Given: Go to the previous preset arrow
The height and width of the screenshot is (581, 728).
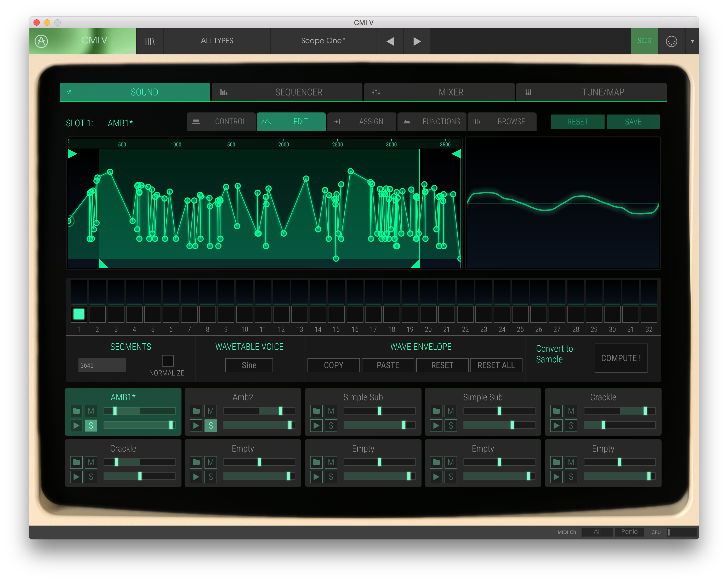Looking at the screenshot, I should click(390, 41).
